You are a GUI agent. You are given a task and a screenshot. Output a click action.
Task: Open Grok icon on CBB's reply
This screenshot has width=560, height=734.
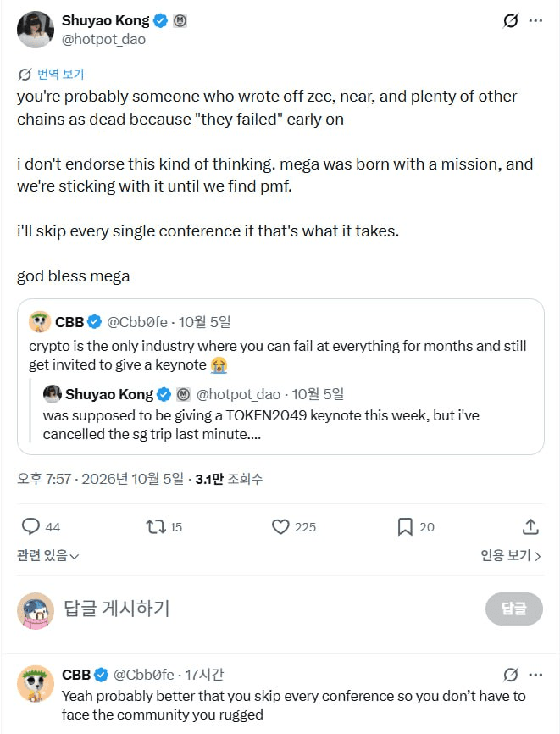[x=510, y=675]
